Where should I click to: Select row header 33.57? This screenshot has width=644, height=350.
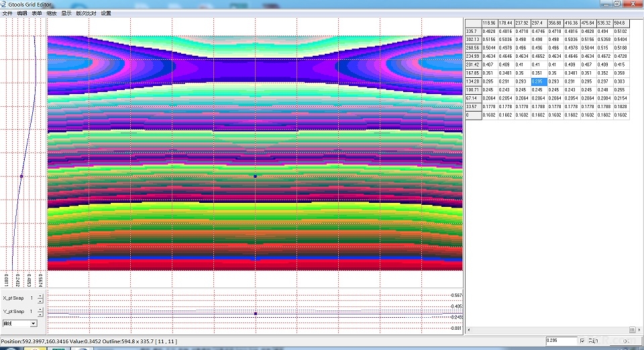click(x=474, y=107)
